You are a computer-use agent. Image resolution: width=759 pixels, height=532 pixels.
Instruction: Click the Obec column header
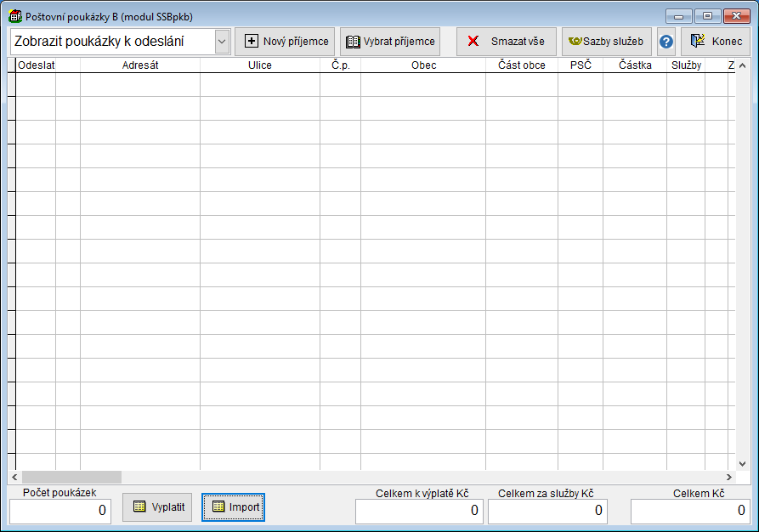coord(423,65)
